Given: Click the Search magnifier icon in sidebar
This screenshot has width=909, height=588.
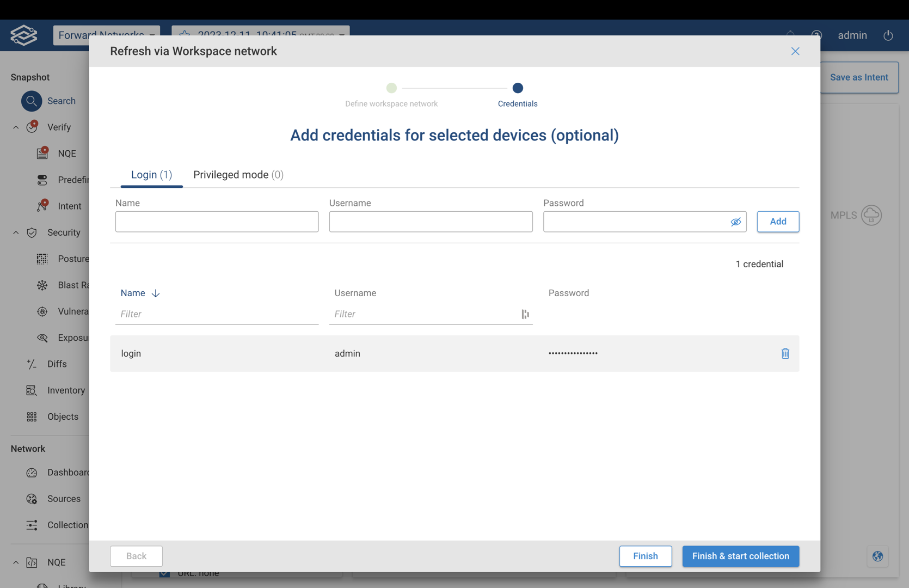Looking at the screenshot, I should [x=32, y=101].
